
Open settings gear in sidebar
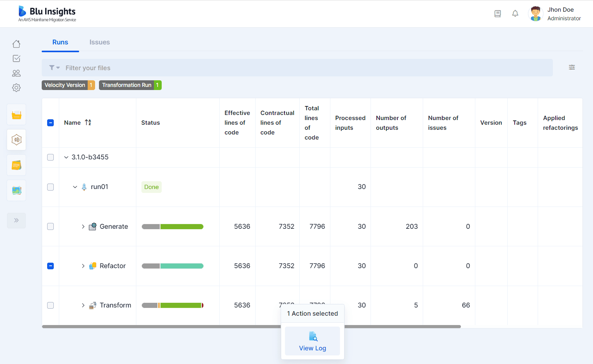(x=16, y=88)
